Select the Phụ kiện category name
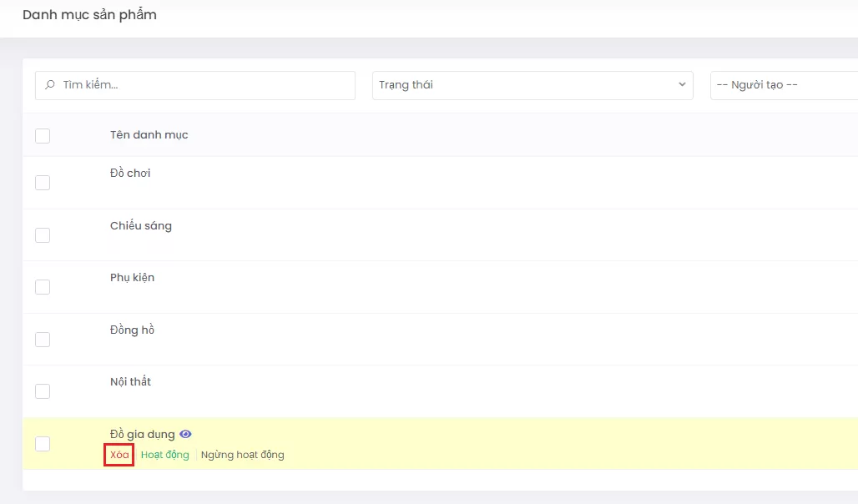This screenshot has width=858, height=504. [x=132, y=278]
